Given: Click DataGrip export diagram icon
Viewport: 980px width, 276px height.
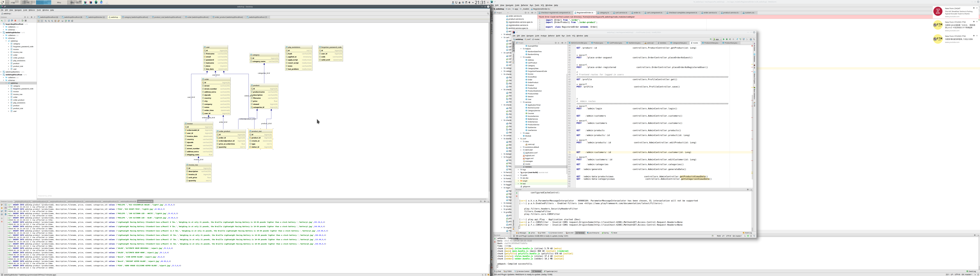Looking at the screenshot, I should pos(66,21).
